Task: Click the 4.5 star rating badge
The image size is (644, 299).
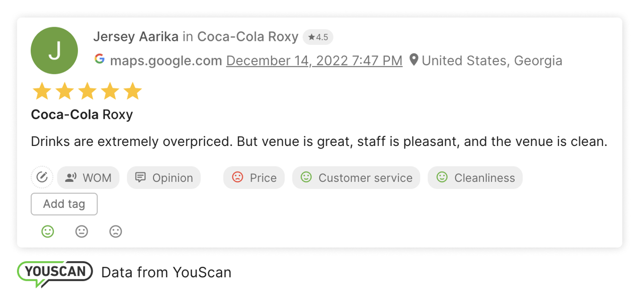Action: click(318, 37)
